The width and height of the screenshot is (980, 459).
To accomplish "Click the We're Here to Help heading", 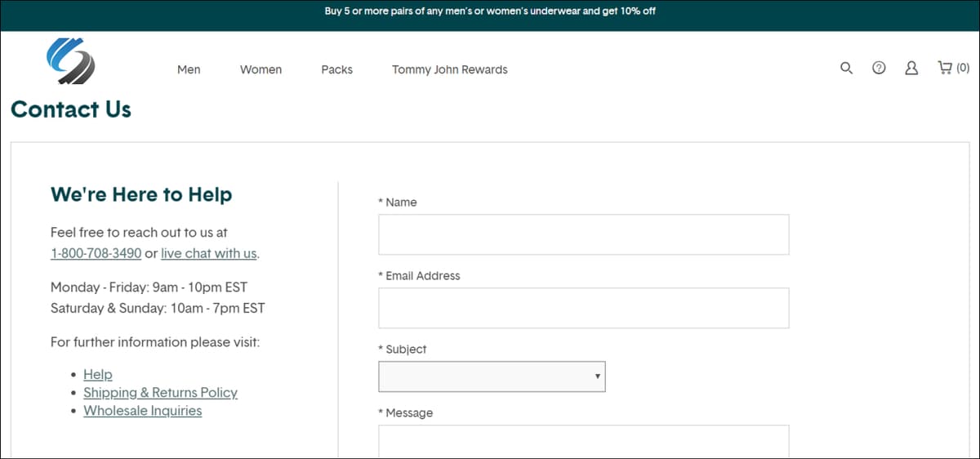I will point(141,194).
